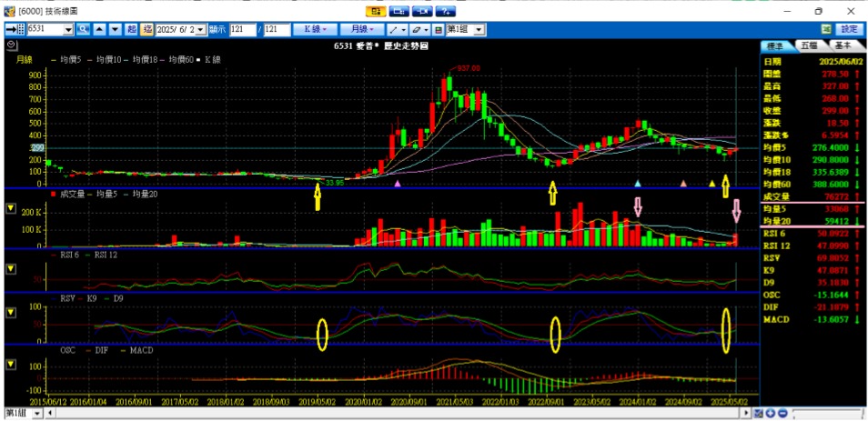This screenshot has width=868, height=421.
Task: Click the help question mark title bar icon
Action: point(446,11)
